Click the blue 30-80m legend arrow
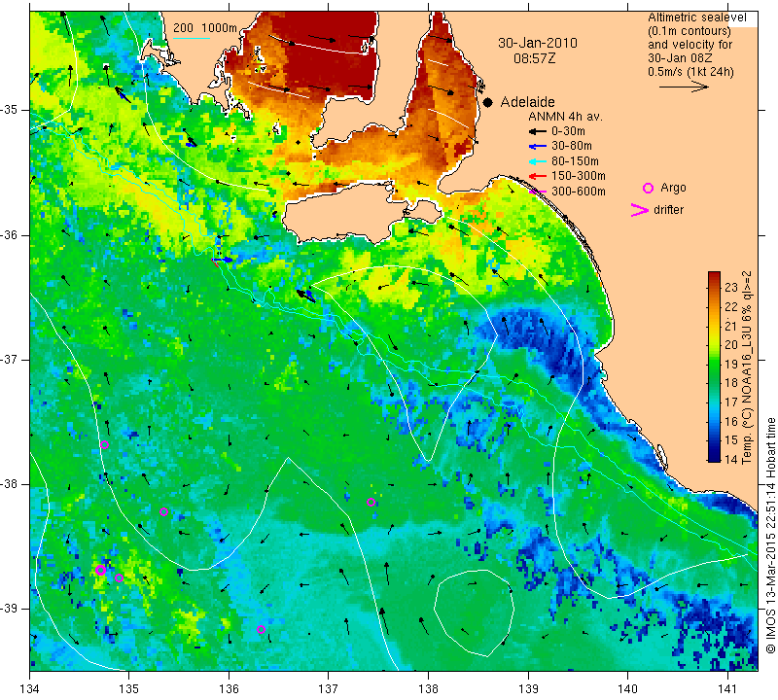This screenshot has width=778, height=700. (537, 147)
